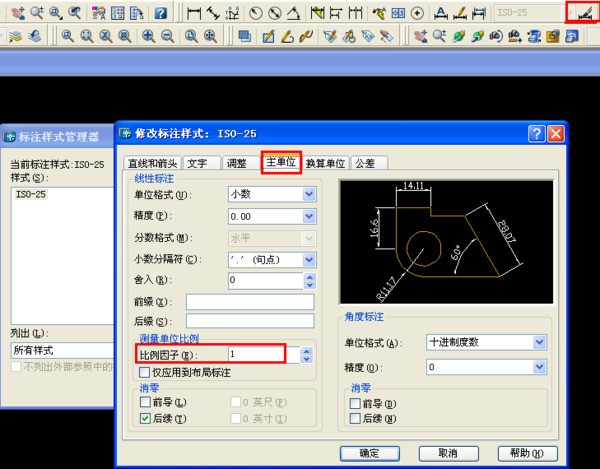Select the Angular Dimension tool
Image resolution: width=600 pixels, height=469 pixels.
point(292,13)
